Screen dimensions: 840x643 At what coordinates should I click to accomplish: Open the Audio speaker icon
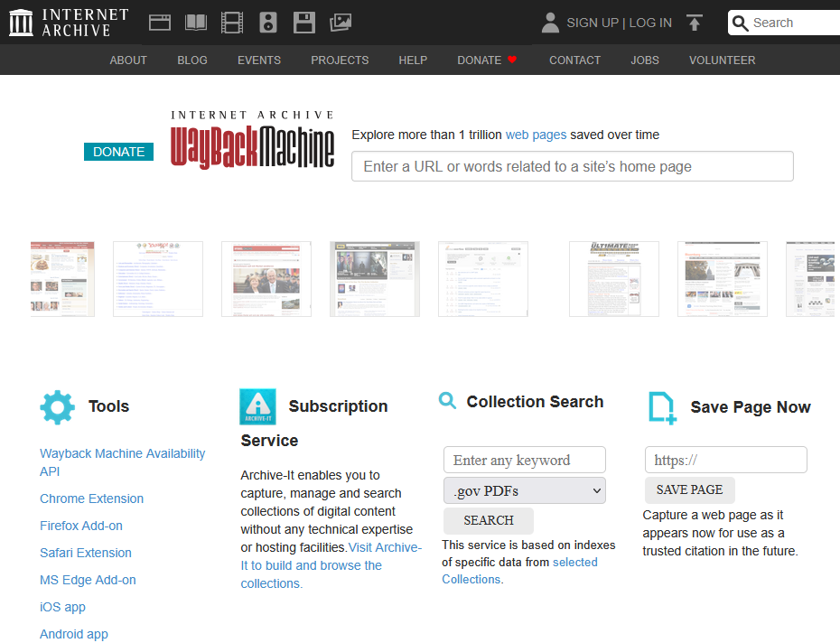coord(268,23)
